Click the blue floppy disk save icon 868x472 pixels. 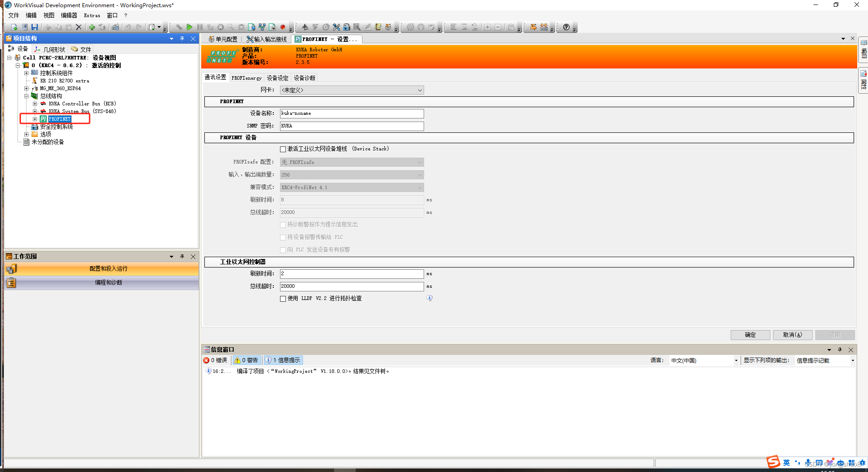35,27
